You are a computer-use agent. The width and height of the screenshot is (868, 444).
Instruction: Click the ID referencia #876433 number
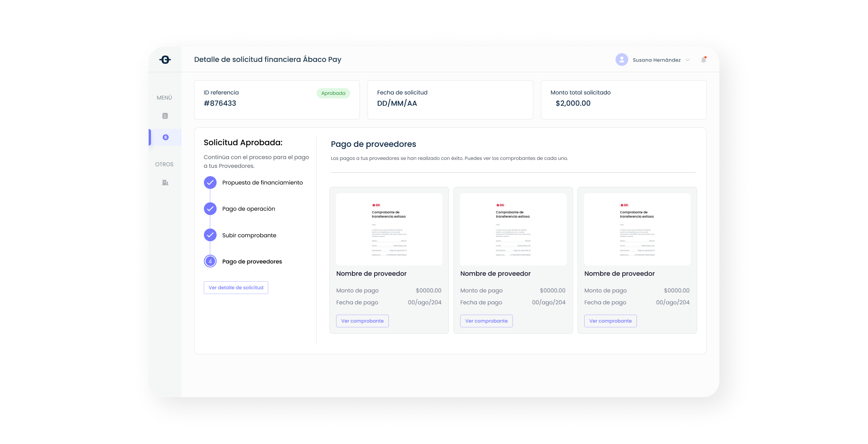click(x=220, y=104)
